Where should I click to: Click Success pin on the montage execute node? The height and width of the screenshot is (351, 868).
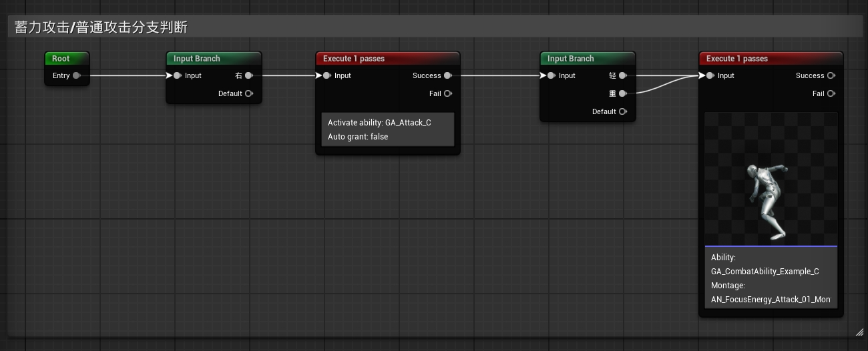pos(831,75)
